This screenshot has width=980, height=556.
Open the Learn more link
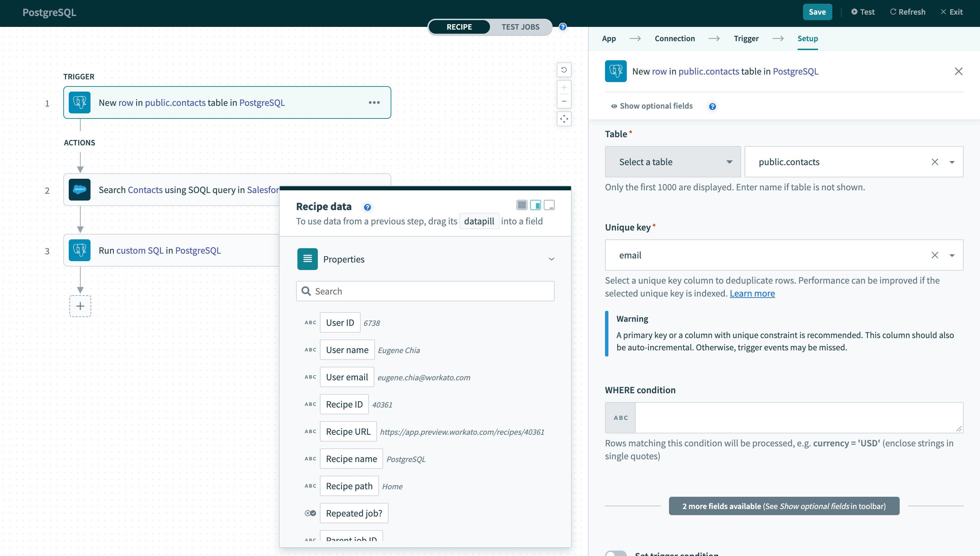(752, 293)
